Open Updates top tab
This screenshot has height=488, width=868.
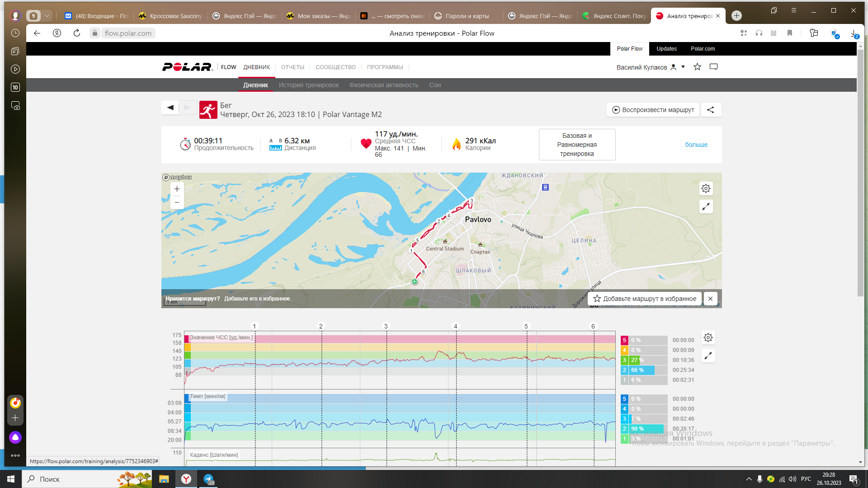pyautogui.click(x=667, y=49)
